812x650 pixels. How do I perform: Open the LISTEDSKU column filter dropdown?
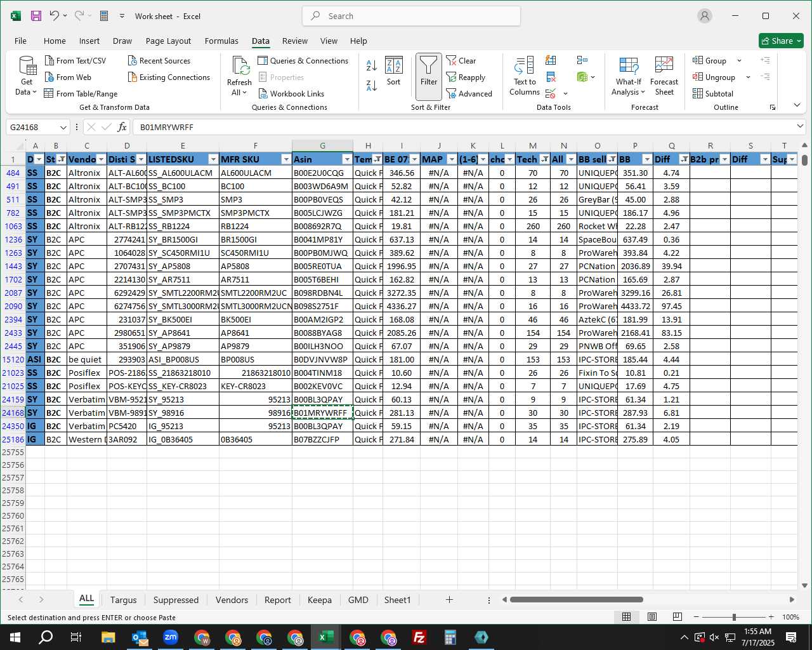213,159
